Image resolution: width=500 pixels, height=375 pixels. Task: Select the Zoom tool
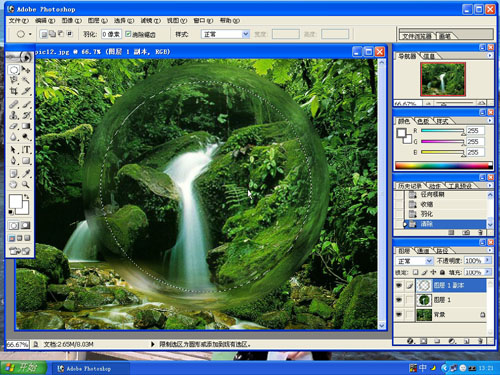click(x=26, y=184)
